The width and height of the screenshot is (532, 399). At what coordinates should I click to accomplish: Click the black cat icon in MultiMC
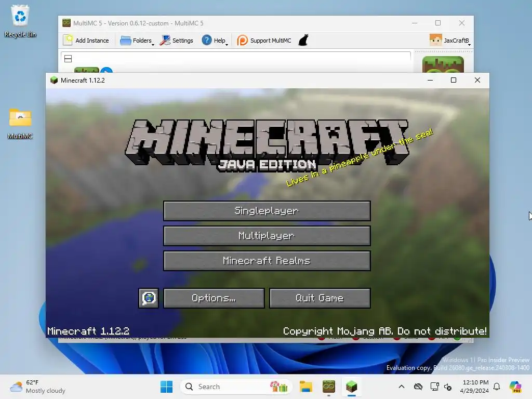coord(303,41)
